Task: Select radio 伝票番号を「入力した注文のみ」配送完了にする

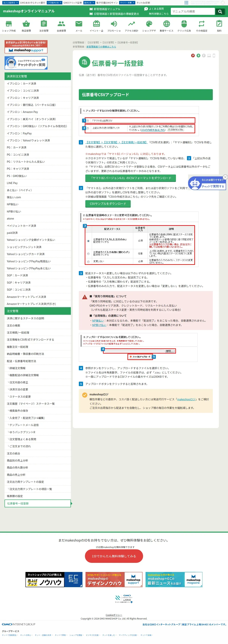Action: pyautogui.click(x=88, y=241)
